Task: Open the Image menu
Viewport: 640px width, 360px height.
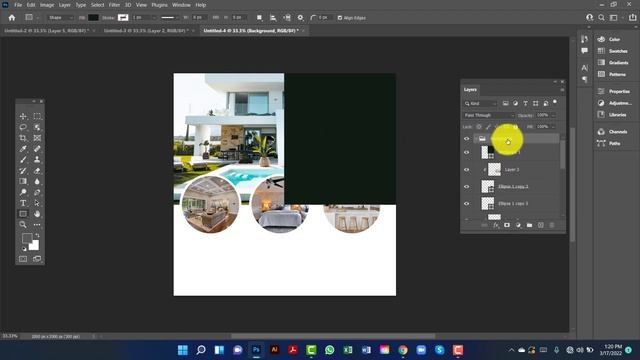Action: click(47, 5)
